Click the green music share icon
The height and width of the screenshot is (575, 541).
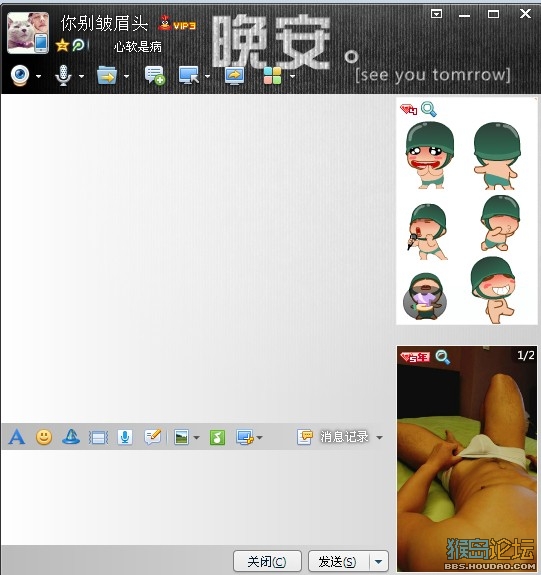tap(217, 437)
